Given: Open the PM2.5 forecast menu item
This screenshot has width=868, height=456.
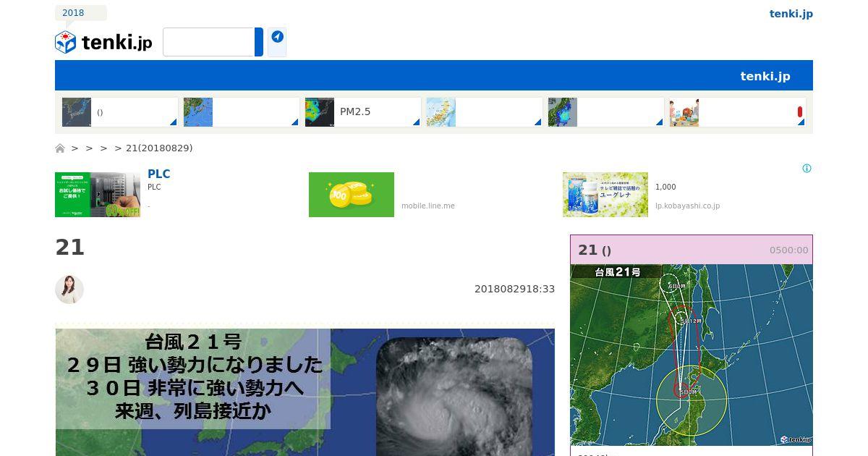Looking at the screenshot, I should click(362, 112).
